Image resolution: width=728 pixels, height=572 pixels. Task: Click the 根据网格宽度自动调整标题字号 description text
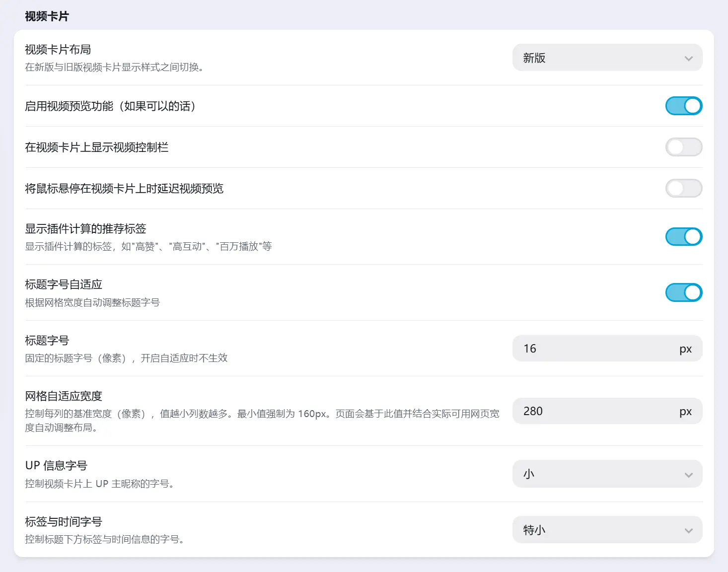coord(92,302)
